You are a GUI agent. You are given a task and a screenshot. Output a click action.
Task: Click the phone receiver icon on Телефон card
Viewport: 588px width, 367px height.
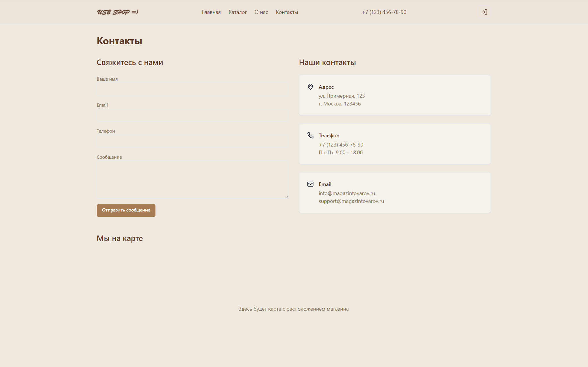(x=310, y=135)
